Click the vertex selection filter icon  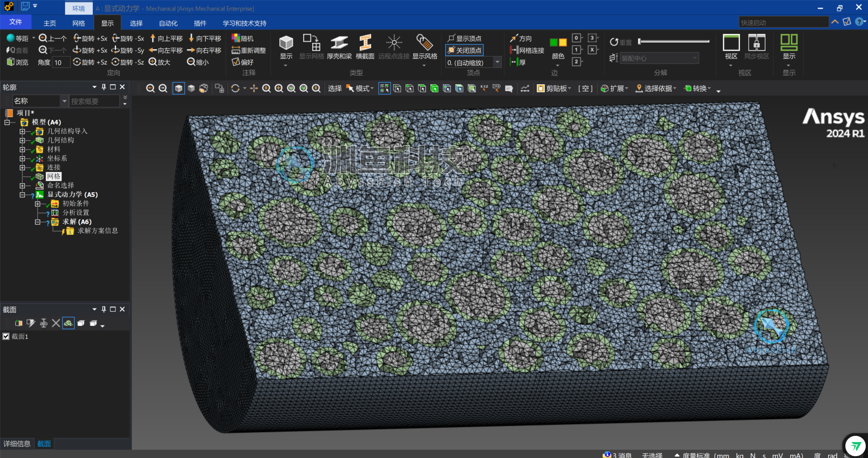[397, 89]
